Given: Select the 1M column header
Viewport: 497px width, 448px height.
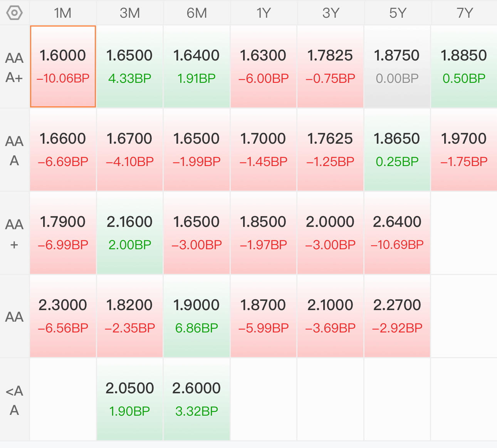Looking at the screenshot, I should click(x=63, y=13).
